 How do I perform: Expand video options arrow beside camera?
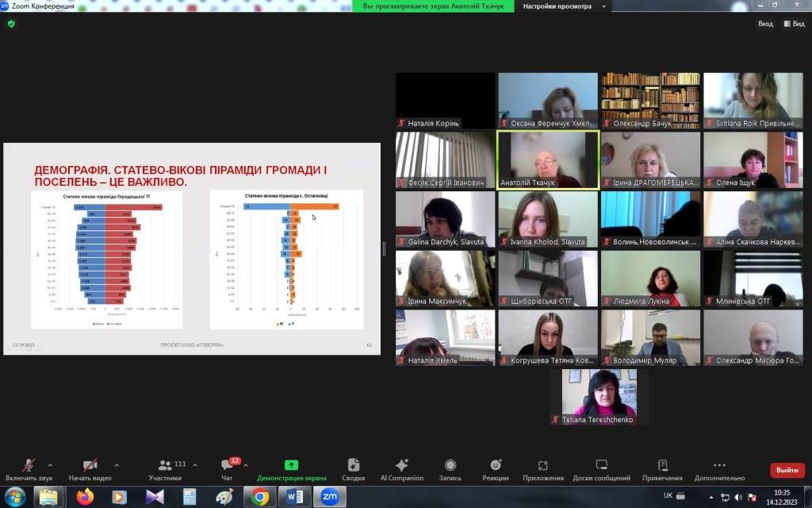pyautogui.click(x=117, y=465)
